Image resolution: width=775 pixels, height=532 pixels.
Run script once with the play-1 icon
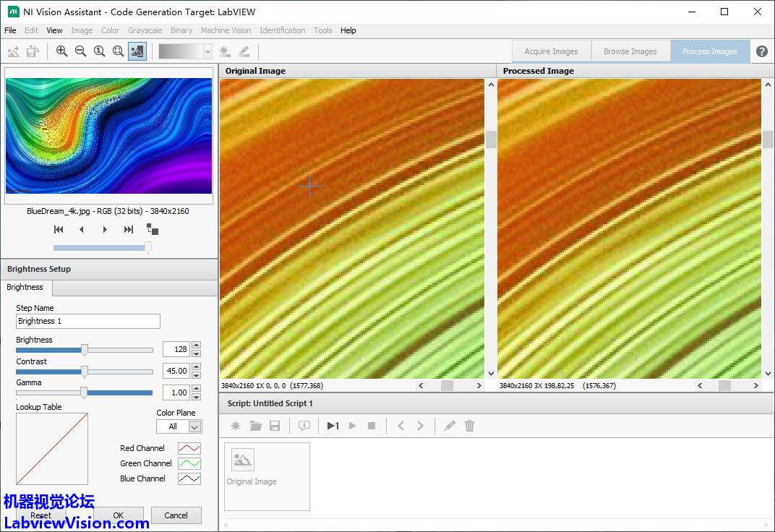(x=333, y=426)
